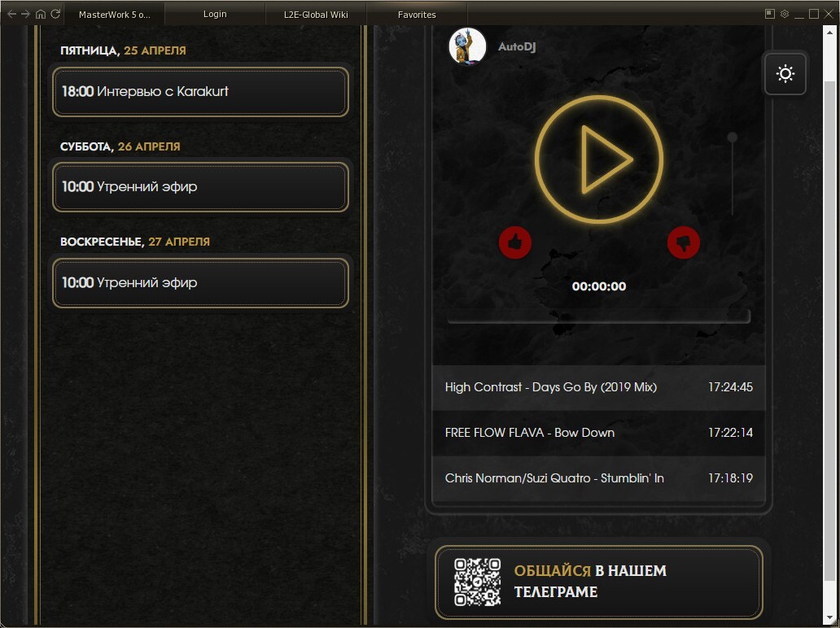Image resolution: width=840 pixels, height=628 pixels.
Task: Click the vertical volume slider handle
Action: pos(731,138)
